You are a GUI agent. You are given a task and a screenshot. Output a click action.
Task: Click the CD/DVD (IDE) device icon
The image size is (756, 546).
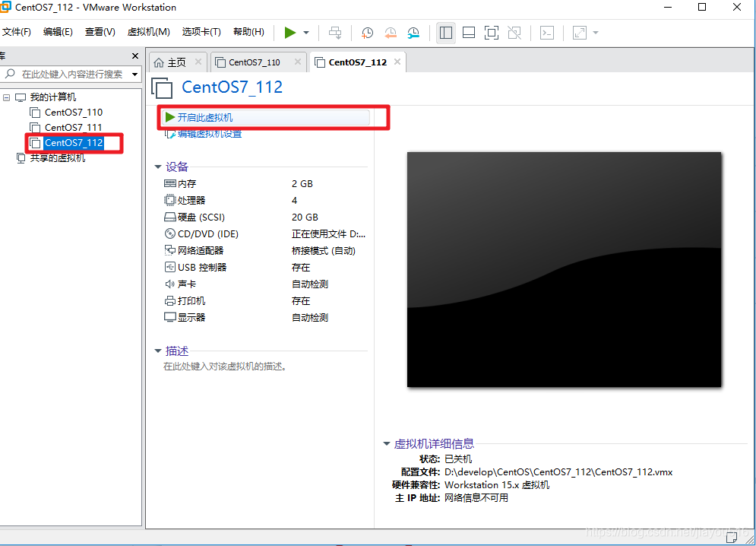[x=169, y=233]
